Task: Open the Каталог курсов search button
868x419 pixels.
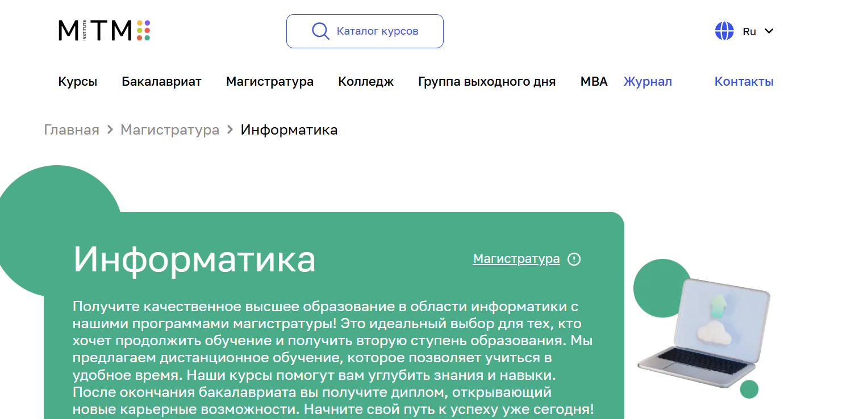Action: pos(365,31)
